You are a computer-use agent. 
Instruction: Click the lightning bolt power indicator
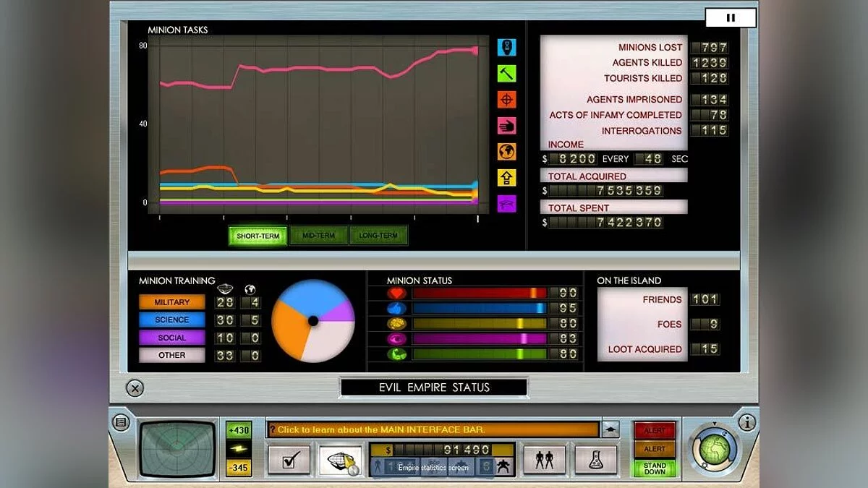pyautogui.click(x=239, y=449)
